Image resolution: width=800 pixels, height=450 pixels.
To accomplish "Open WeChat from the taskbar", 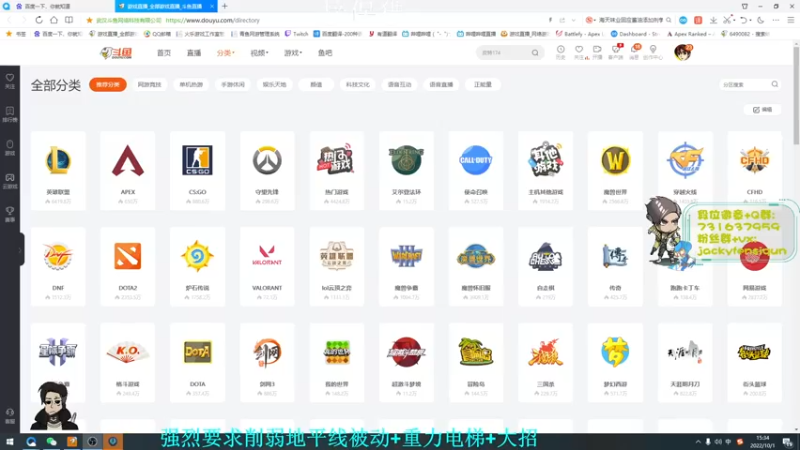I will click(x=51, y=442).
